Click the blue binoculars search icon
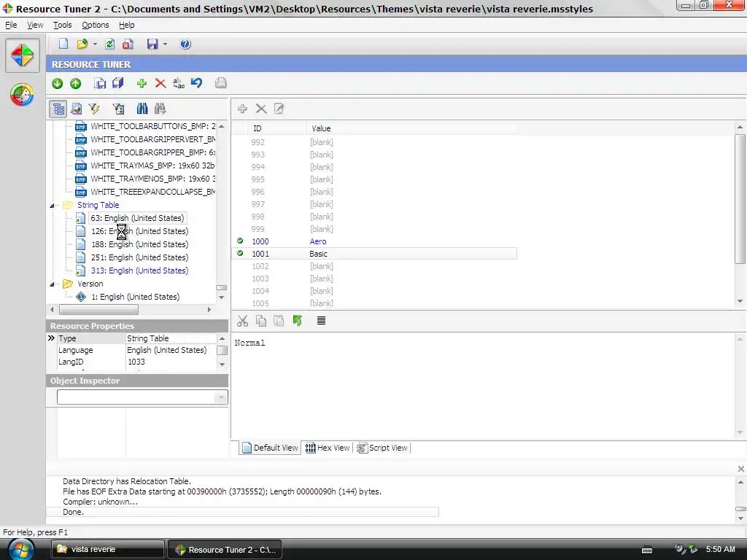The width and height of the screenshot is (747, 560). (x=142, y=109)
